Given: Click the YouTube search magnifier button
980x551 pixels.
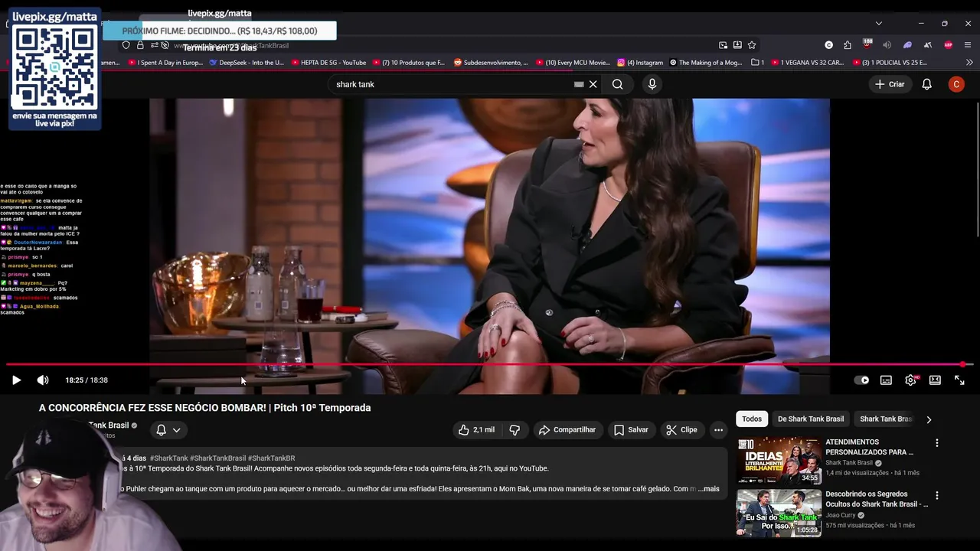Looking at the screenshot, I should pyautogui.click(x=617, y=84).
